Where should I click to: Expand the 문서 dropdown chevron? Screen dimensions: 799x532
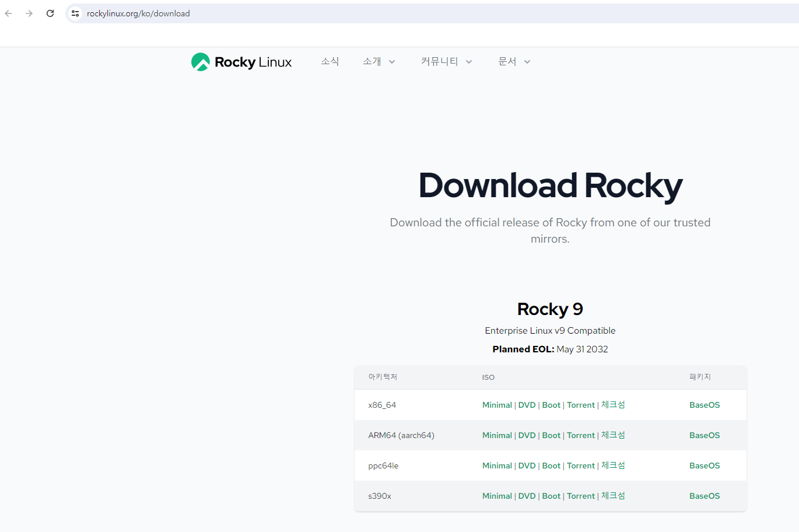coord(527,62)
